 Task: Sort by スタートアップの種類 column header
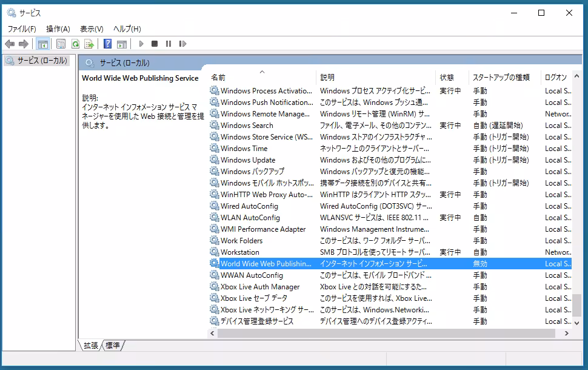[x=505, y=77]
